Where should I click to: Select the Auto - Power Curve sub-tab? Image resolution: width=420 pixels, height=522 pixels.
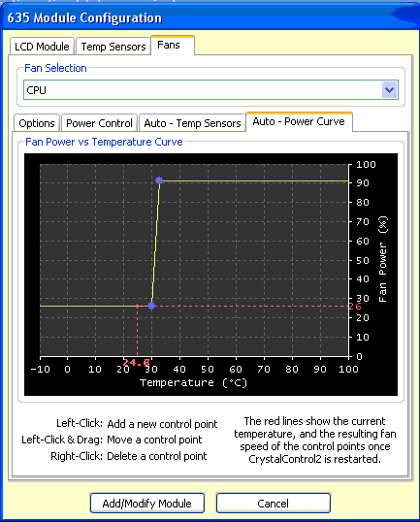tap(299, 122)
